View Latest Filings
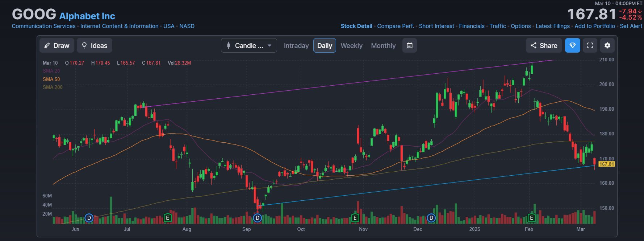The image size is (644, 241). tap(553, 26)
